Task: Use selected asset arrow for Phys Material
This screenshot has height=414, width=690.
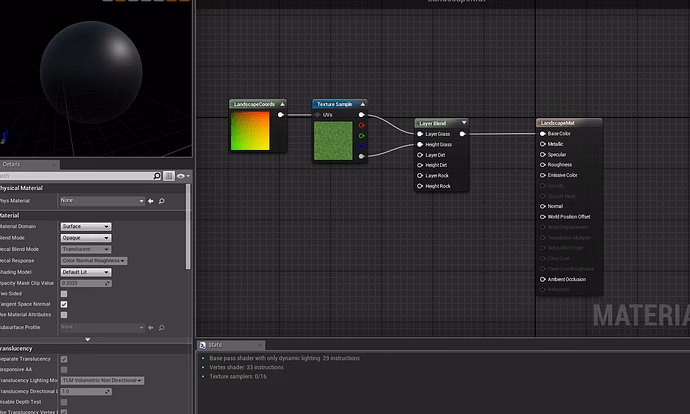Action: 151,201
